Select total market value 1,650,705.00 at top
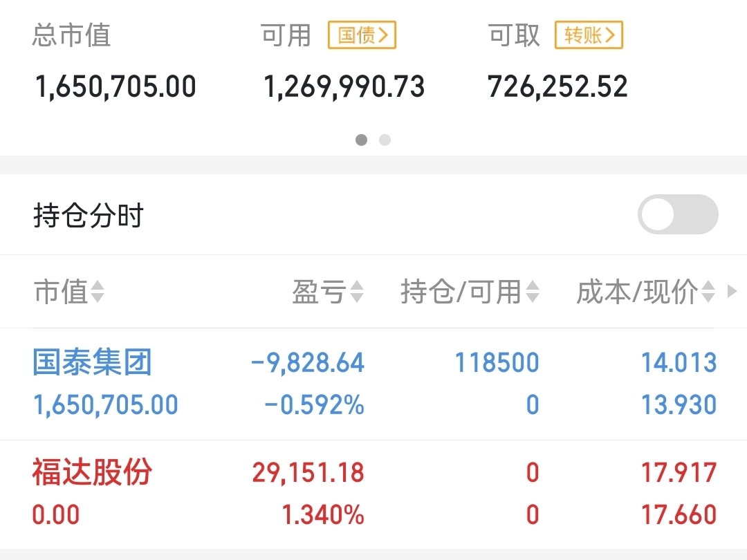 (x=116, y=86)
